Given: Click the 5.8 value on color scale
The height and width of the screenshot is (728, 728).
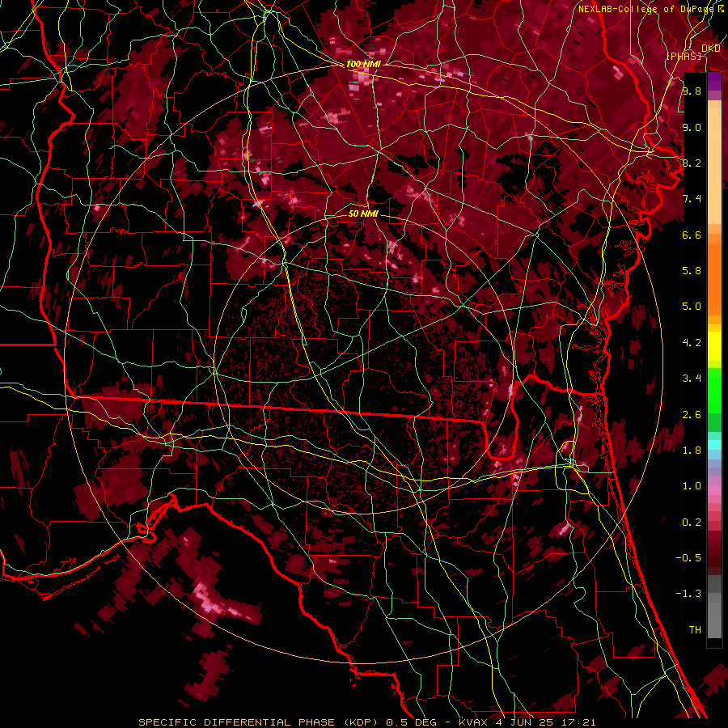Looking at the screenshot, I should [692, 271].
